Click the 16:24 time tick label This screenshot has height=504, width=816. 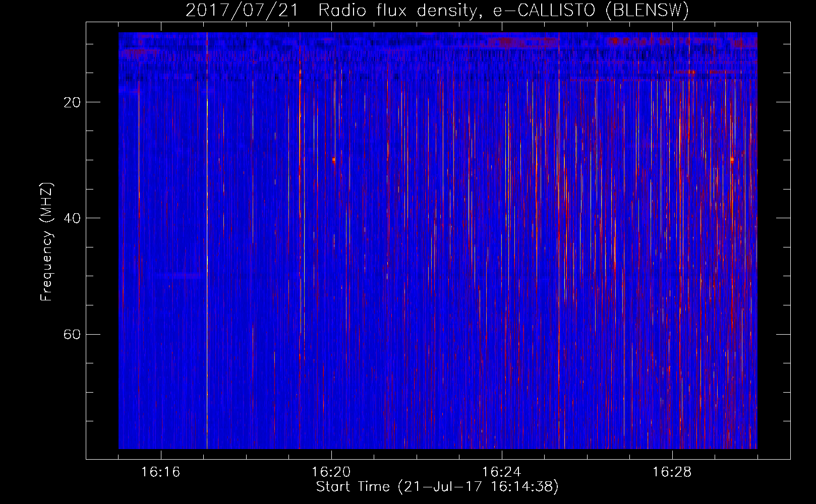coord(501,472)
